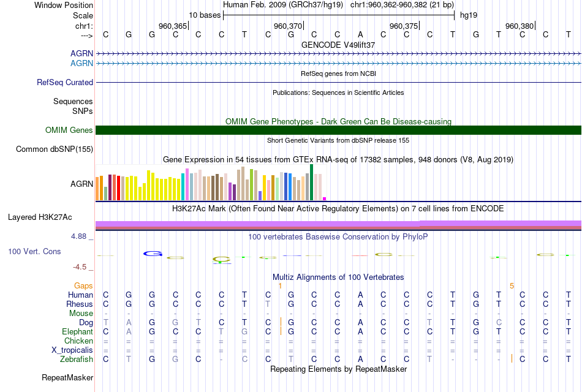Screen dimensions: 582x392
Task: Click the RepeatMasker track label
Action: pos(67,377)
